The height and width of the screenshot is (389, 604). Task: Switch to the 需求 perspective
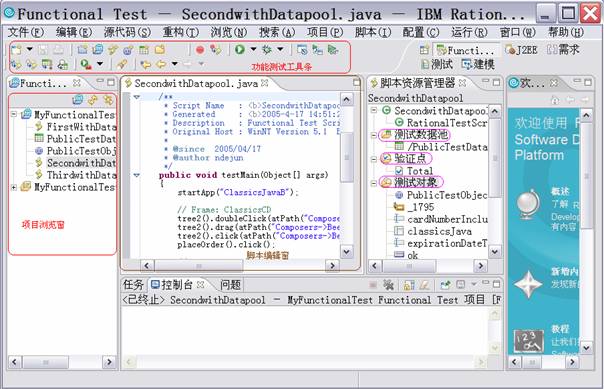point(564,50)
